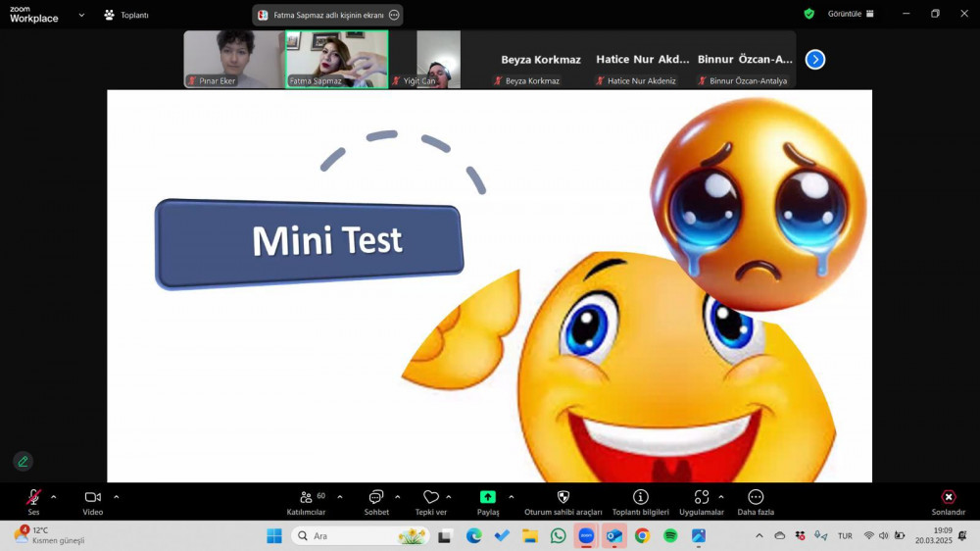This screenshot has height=551, width=980.
Task: Open the Windows Start menu
Action: pyautogui.click(x=274, y=536)
